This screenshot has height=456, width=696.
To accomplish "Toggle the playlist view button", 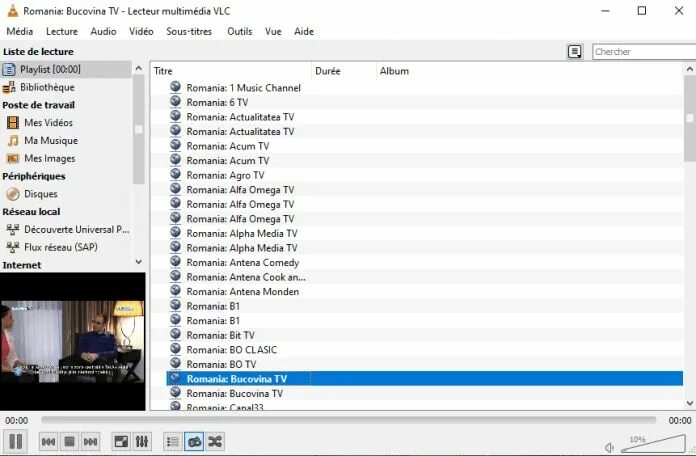I will (x=173, y=441).
